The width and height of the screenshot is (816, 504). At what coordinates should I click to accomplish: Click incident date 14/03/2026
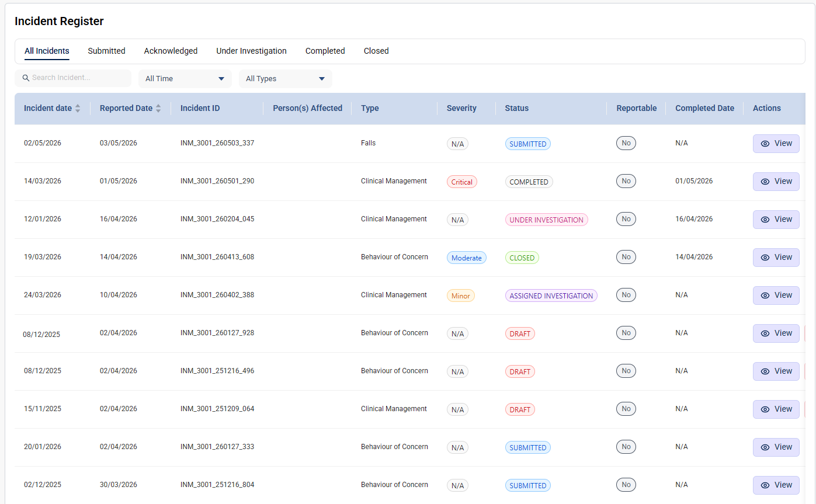[43, 181]
